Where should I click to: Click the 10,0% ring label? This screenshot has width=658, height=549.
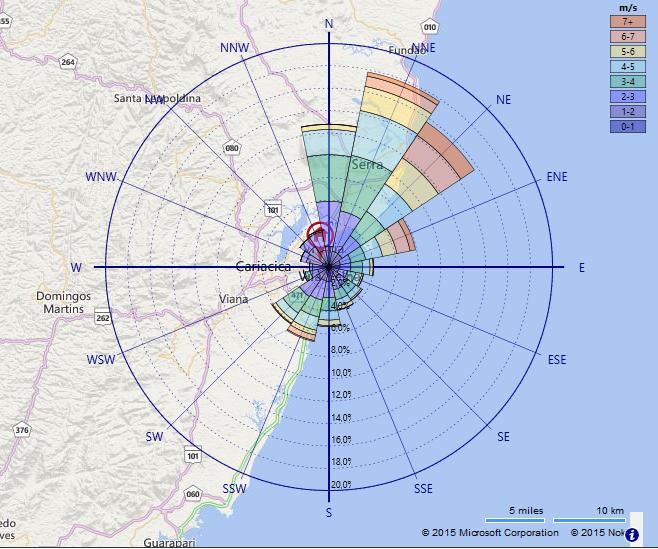click(x=341, y=372)
